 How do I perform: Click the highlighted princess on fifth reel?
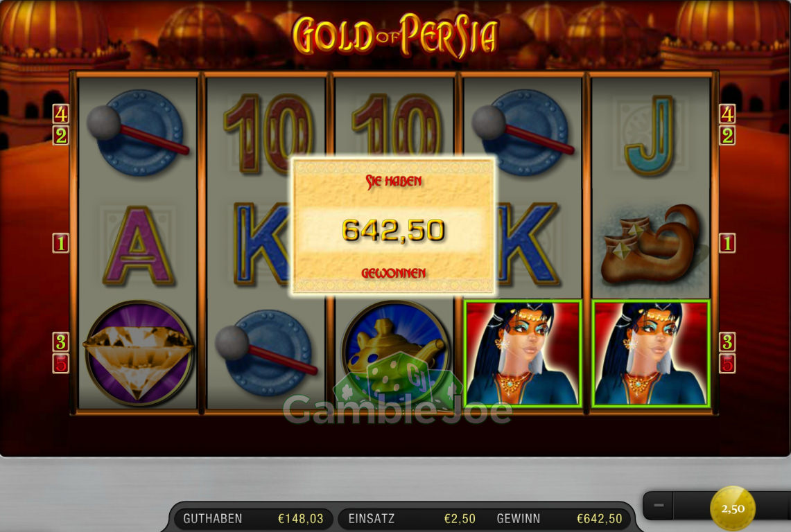click(651, 353)
